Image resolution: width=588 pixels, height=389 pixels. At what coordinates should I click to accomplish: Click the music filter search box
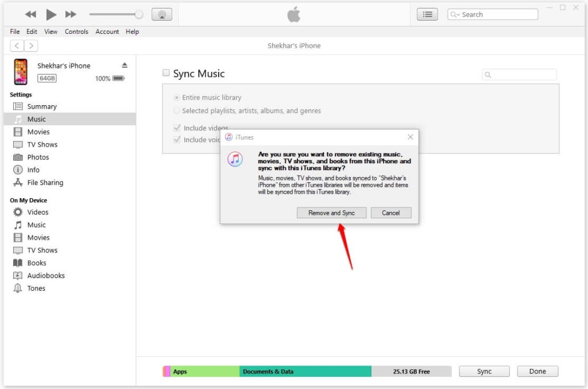[519, 75]
